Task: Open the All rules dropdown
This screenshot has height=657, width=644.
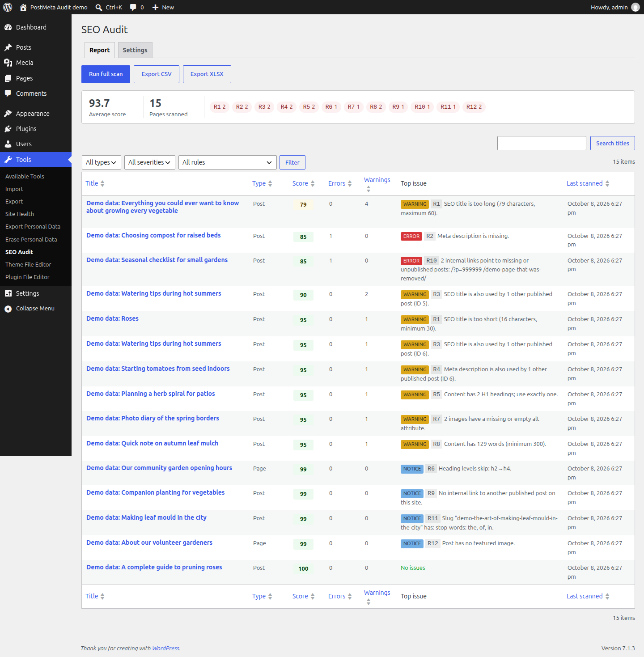Action: 227,162
